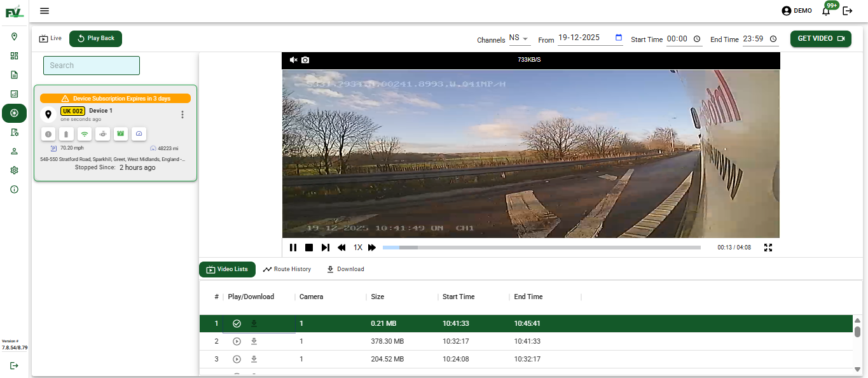Download video row 2 file

254,342
